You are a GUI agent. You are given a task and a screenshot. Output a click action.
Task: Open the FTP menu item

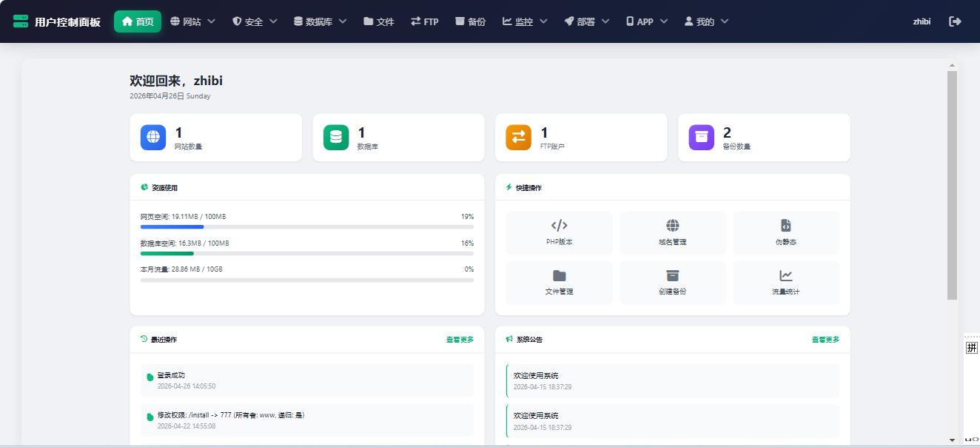coord(425,21)
